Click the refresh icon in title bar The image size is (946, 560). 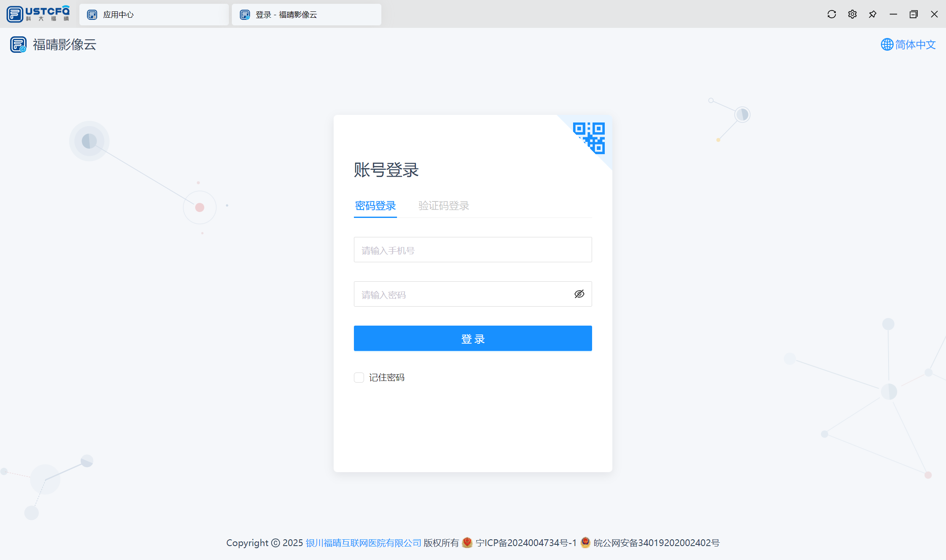(832, 14)
